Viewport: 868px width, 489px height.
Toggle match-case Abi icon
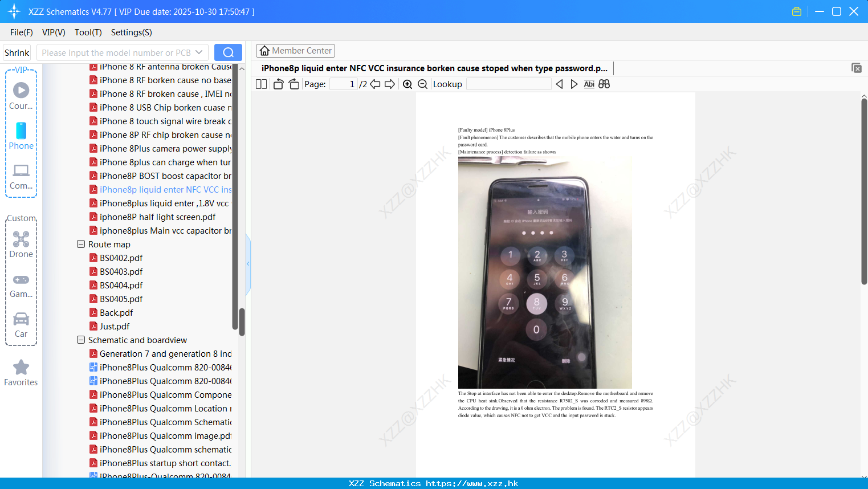tap(589, 84)
